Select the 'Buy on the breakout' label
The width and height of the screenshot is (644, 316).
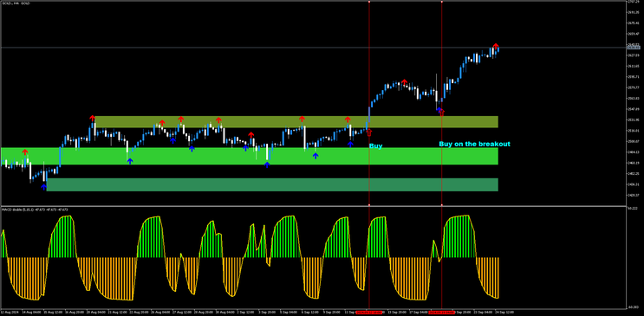click(x=474, y=144)
